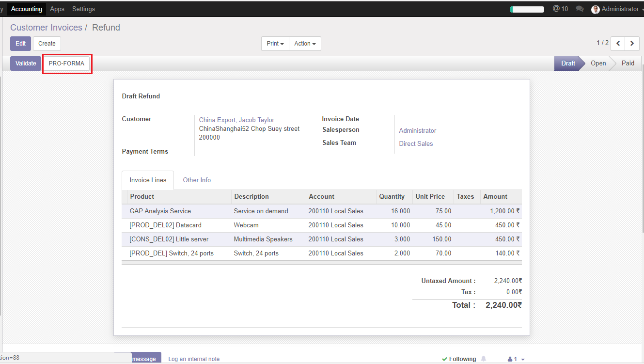
Task: Go to the next record arrow
Action: (x=632, y=43)
